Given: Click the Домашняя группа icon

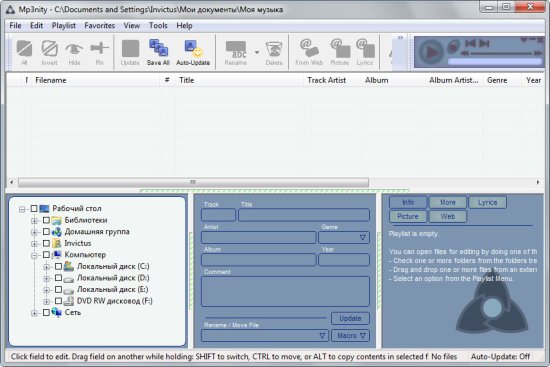Looking at the screenshot, I should pyautogui.click(x=56, y=232).
